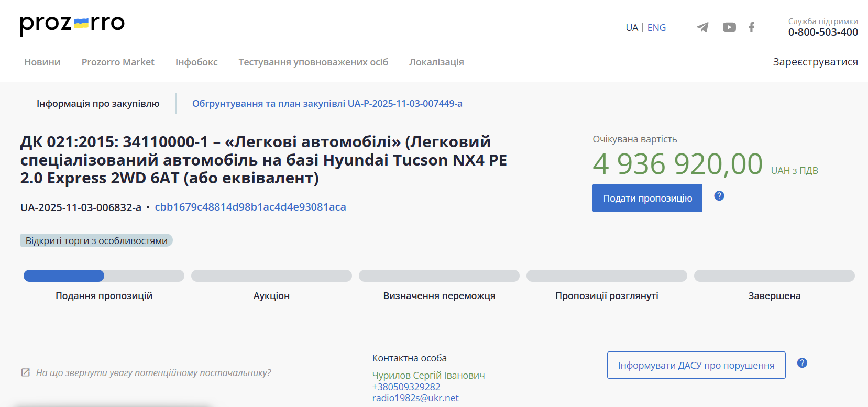Click help icon beside Інформувати ДАСУ button
Screen dimensions: 868x407
(x=802, y=363)
